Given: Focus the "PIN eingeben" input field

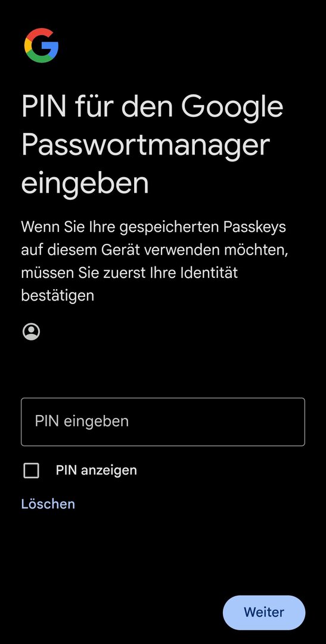Looking at the screenshot, I should [163, 422].
